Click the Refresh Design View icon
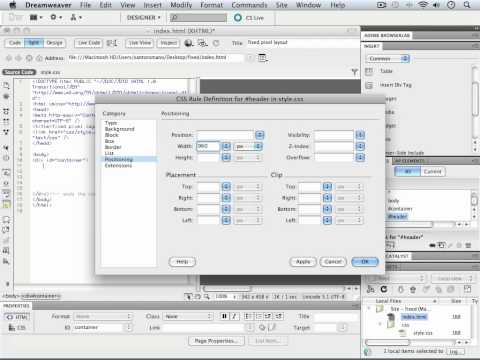The height and width of the screenshot is (360, 480). tap(216, 43)
